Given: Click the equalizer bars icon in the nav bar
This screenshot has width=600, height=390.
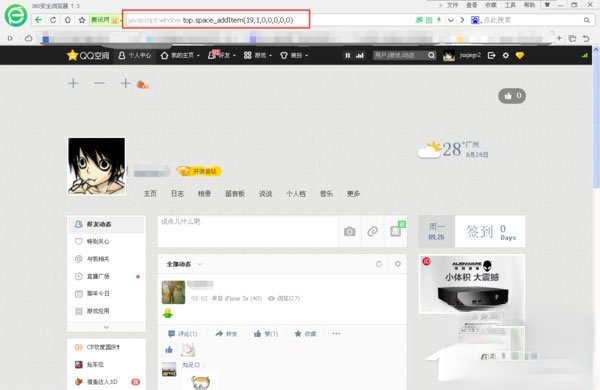Looking at the screenshot, I should 360,55.
